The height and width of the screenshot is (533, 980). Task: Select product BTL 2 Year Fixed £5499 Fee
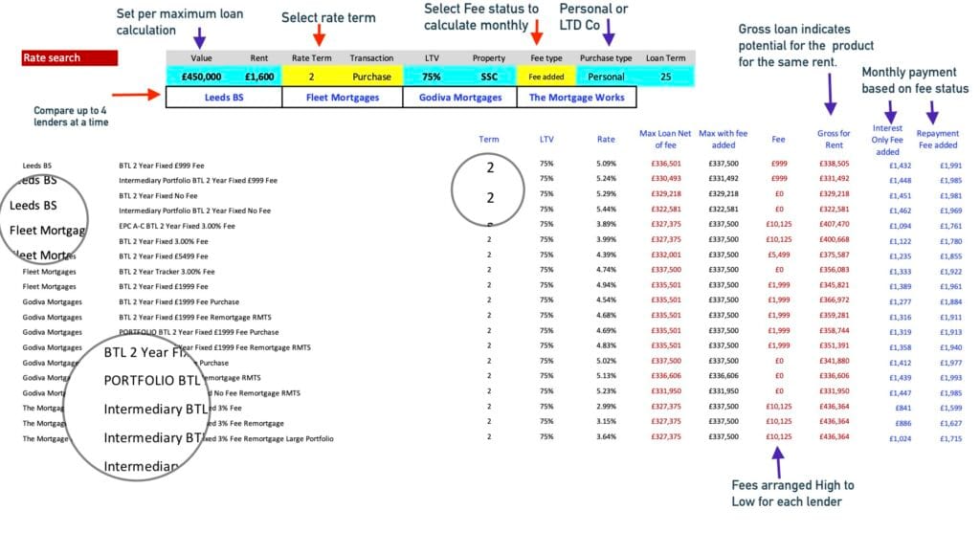[x=163, y=256]
